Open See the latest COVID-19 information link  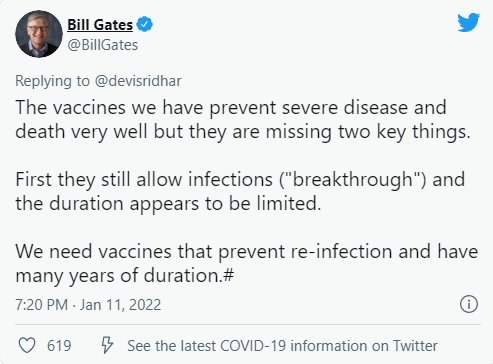pos(282,346)
